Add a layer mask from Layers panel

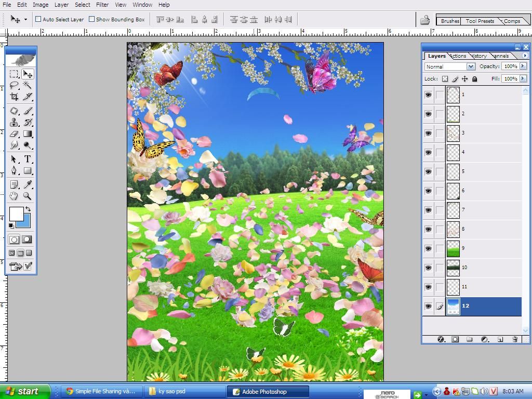(455, 339)
